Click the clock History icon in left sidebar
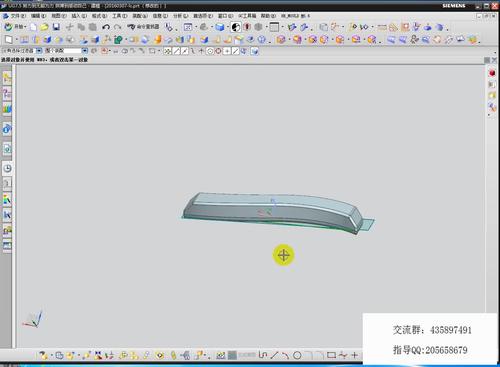 point(7,168)
